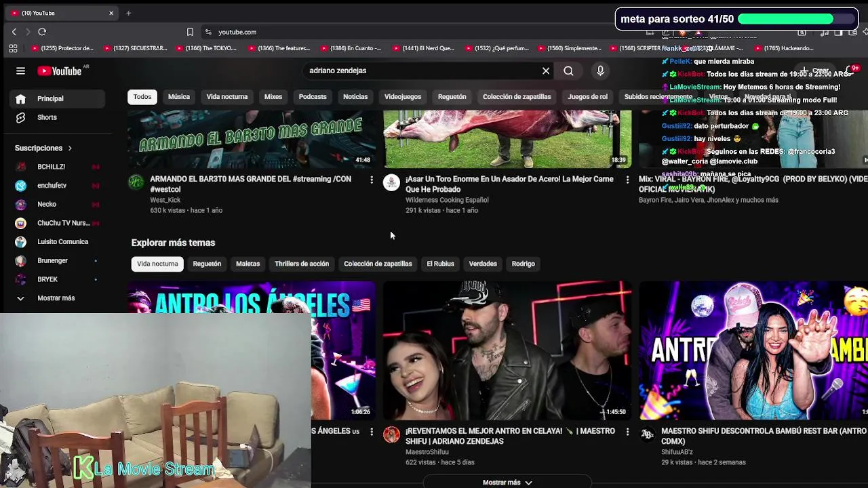Open (1366) The TOKYO... bookmark

tap(205, 48)
